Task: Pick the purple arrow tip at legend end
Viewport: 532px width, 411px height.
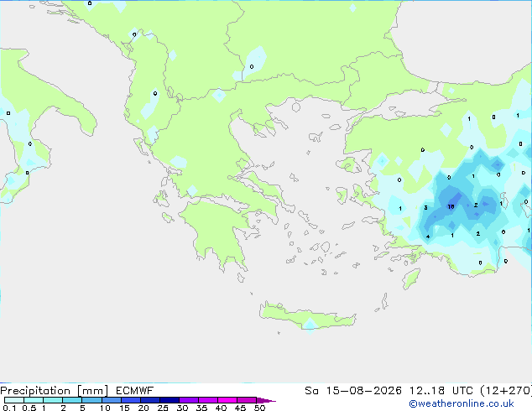Action: [266, 400]
